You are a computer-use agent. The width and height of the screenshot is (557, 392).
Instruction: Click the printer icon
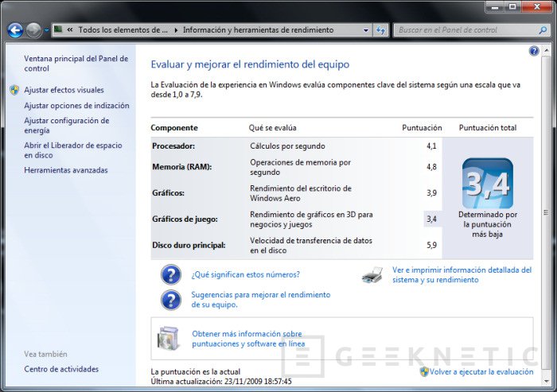(372, 275)
